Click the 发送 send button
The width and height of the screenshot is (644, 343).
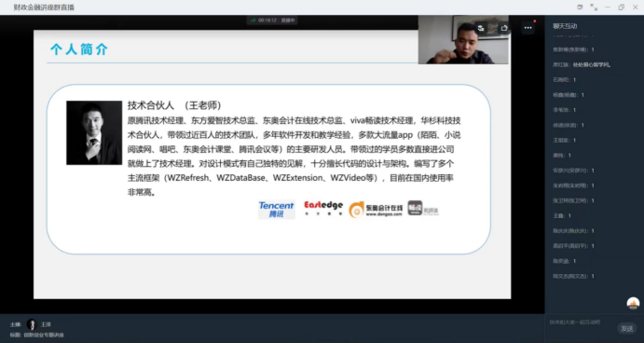[626, 328]
